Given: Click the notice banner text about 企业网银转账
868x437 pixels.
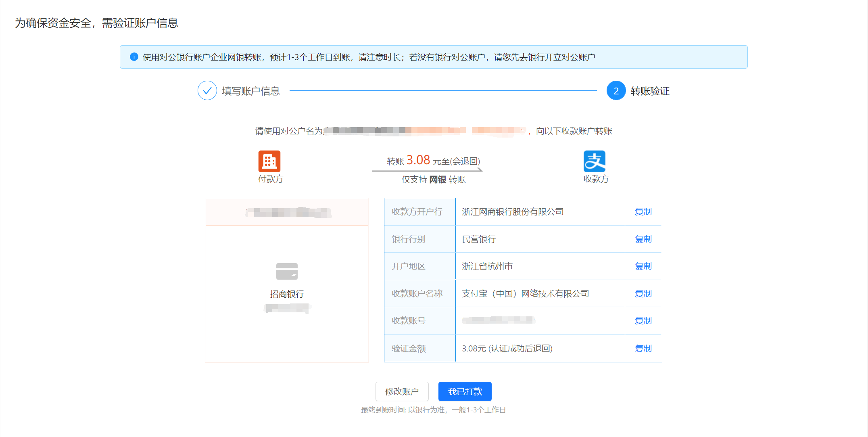Looking at the screenshot, I should click(x=369, y=57).
